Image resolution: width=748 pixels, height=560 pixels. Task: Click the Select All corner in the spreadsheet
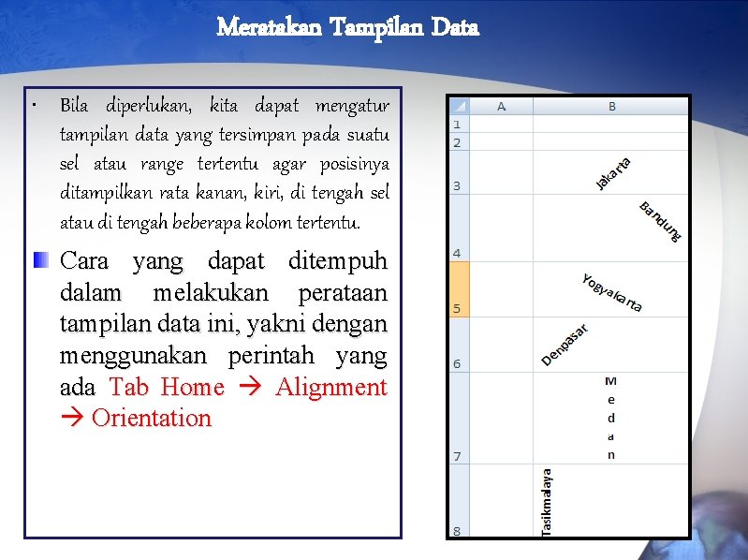(x=460, y=106)
